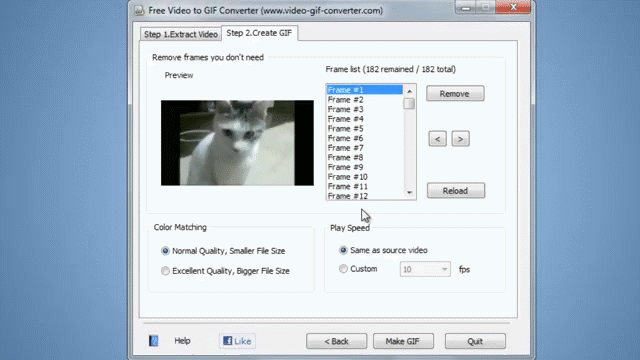Select Frame #12 in frame list

tap(365, 196)
